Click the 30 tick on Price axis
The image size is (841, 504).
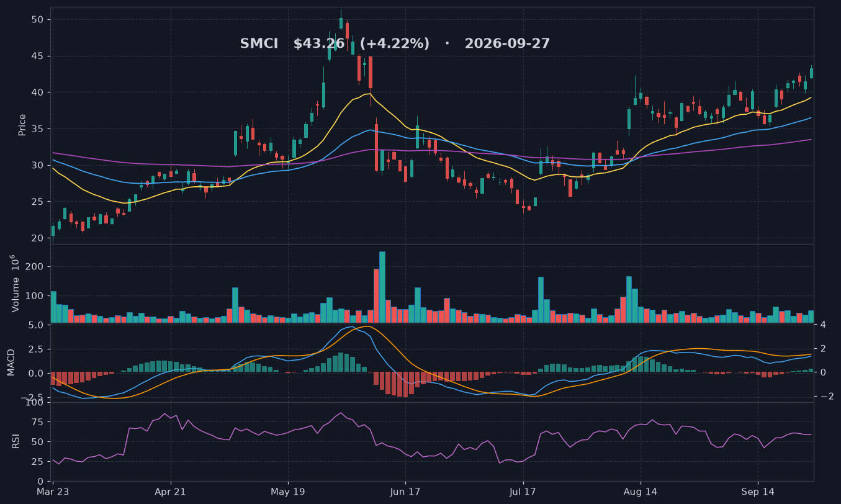pos(38,165)
